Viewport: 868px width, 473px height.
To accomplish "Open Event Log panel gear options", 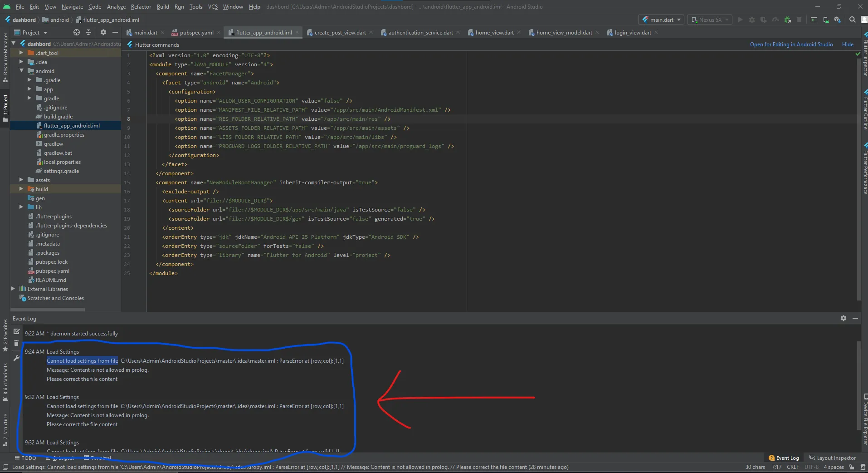I will [x=843, y=319].
